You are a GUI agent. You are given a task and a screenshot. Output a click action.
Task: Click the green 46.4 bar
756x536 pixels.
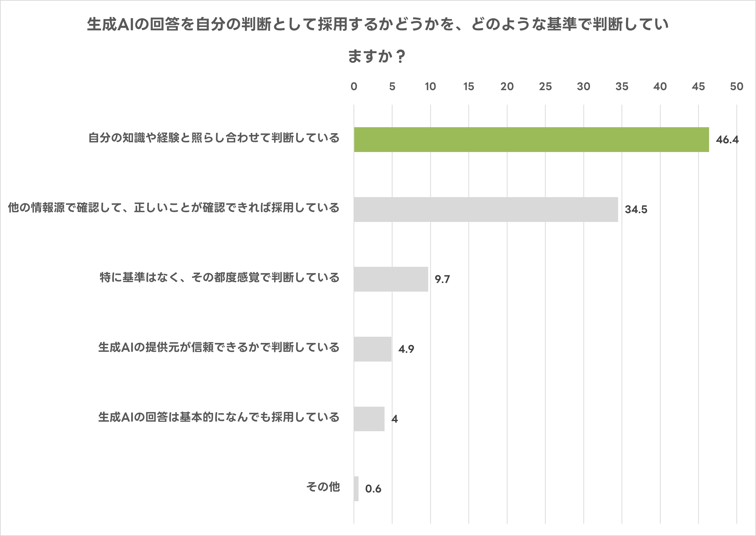[531, 140]
